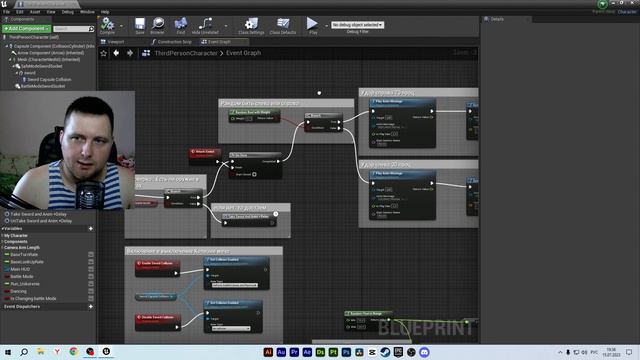Image resolution: width=640 pixels, height=360 pixels.
Task: Open the Edit menu
Action: tap(20, 12)
